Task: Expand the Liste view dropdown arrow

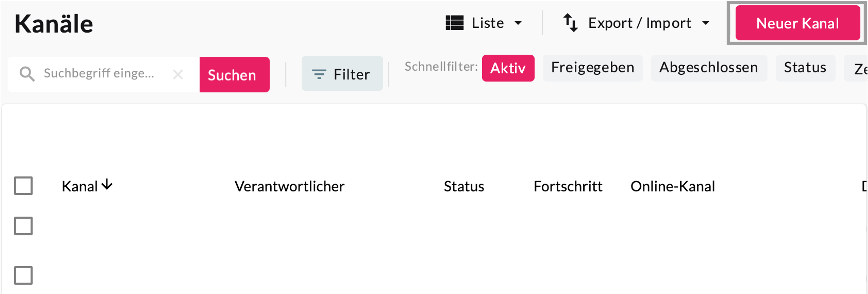Action: [518, 23]
